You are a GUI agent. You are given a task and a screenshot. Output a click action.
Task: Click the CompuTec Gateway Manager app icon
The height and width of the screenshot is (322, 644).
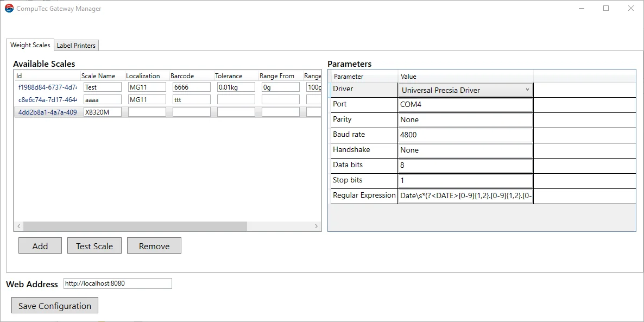point(9,9)
